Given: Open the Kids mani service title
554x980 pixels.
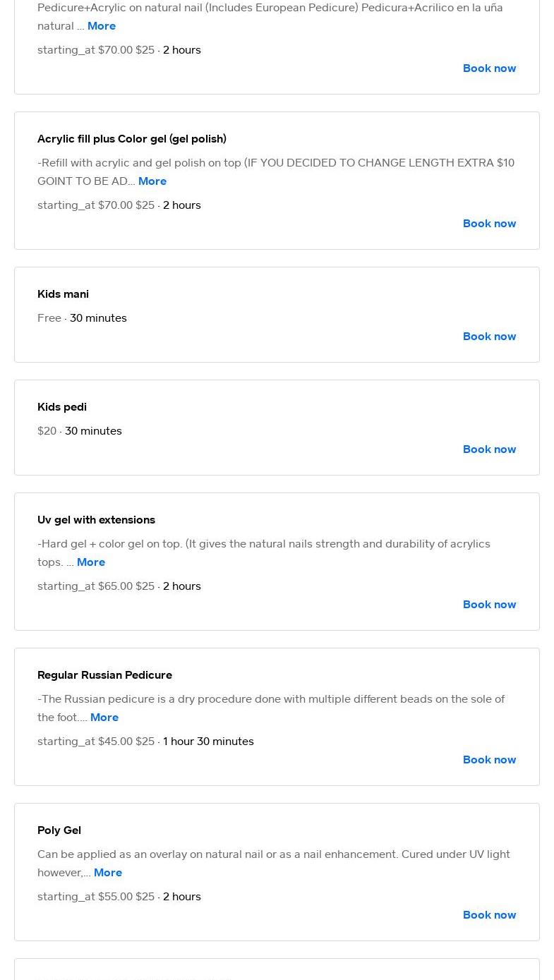Looking at the screenshot, I should tap(63, 294).
